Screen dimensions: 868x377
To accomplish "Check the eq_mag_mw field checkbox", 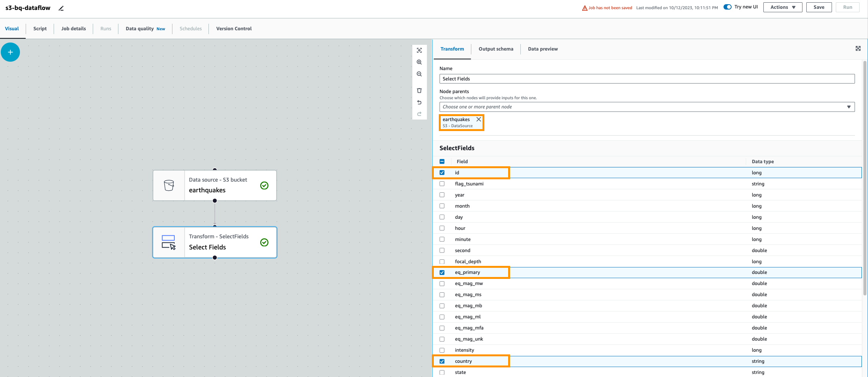I will tap(442, 284).
